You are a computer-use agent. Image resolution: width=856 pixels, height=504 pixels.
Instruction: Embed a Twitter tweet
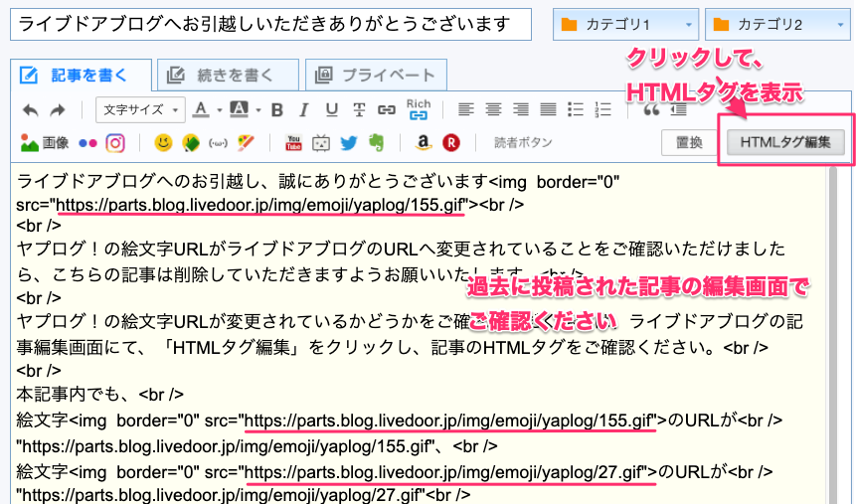(349, 143)
